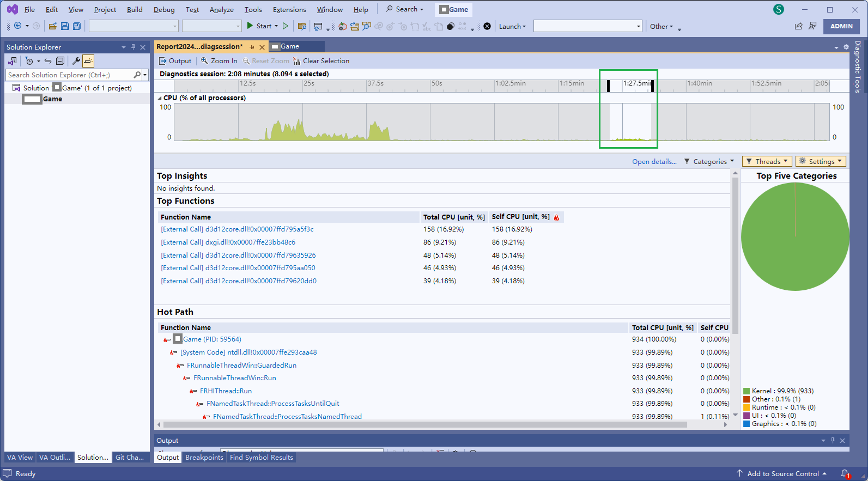Viewport: 868px width, 481px height.
Task: Click the Search box in title bar
Action: click(x=404, y=9)
